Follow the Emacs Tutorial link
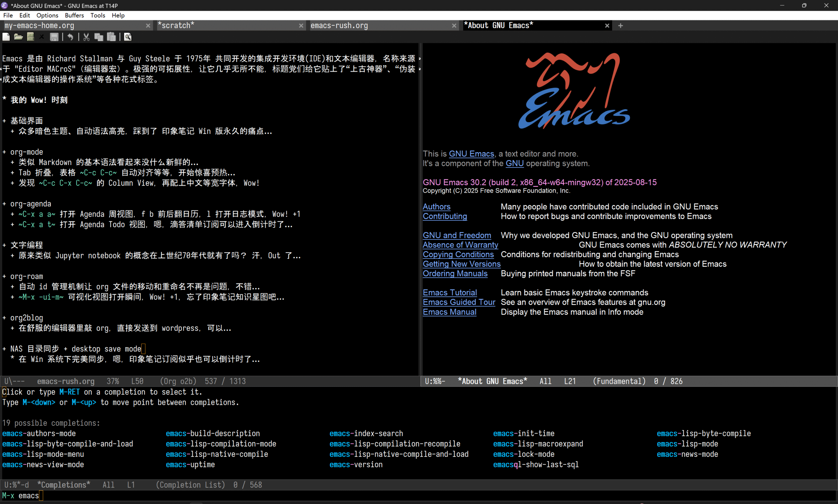The width and height of the screenshot is (838, 504). pos(450,292)
